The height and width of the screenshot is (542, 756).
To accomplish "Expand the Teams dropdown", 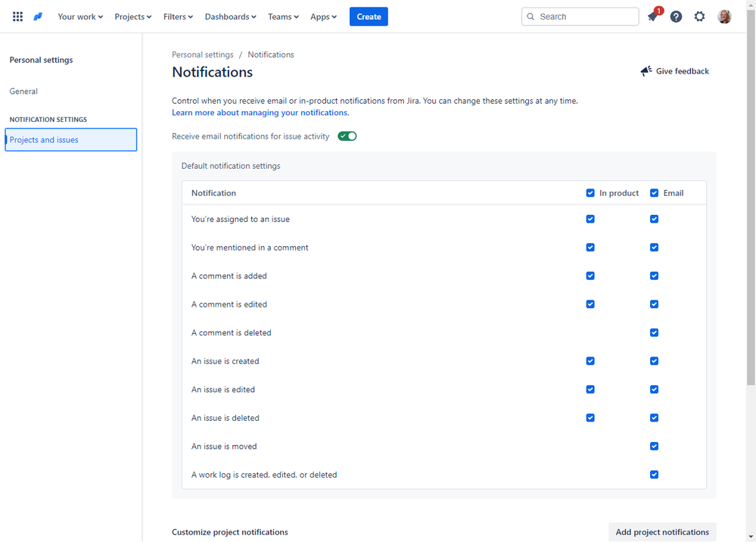I will pos(283,17).
